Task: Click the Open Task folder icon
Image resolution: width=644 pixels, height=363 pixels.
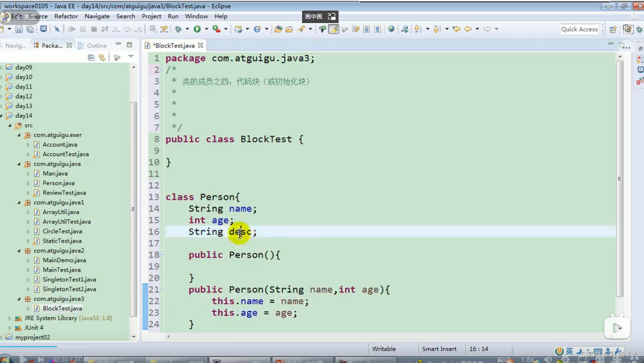Action: click(289, 29)
